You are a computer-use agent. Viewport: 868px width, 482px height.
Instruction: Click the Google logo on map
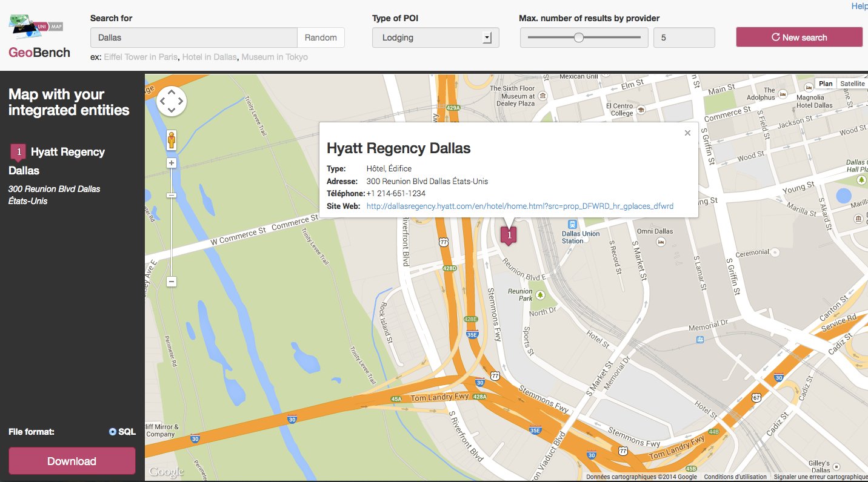click(x=166, y=472)
